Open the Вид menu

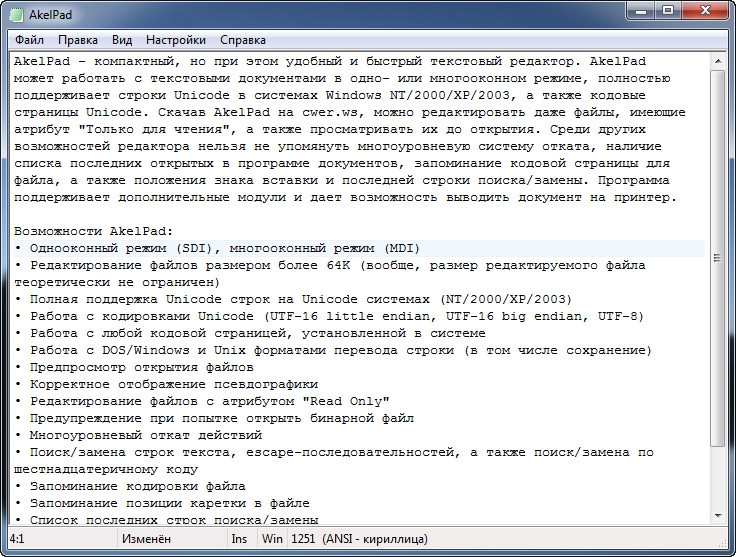pyautogui.click(x=122, y=40)
